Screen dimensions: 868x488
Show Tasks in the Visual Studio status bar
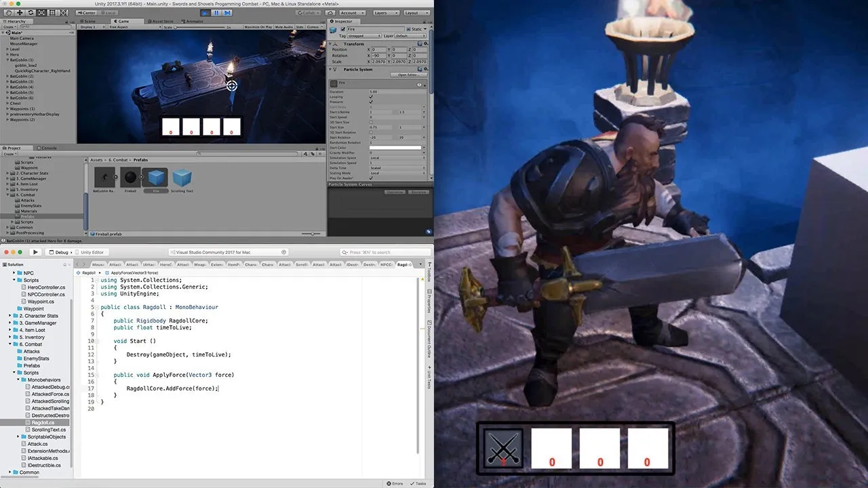pyautogui.click(x=419, y=483)
